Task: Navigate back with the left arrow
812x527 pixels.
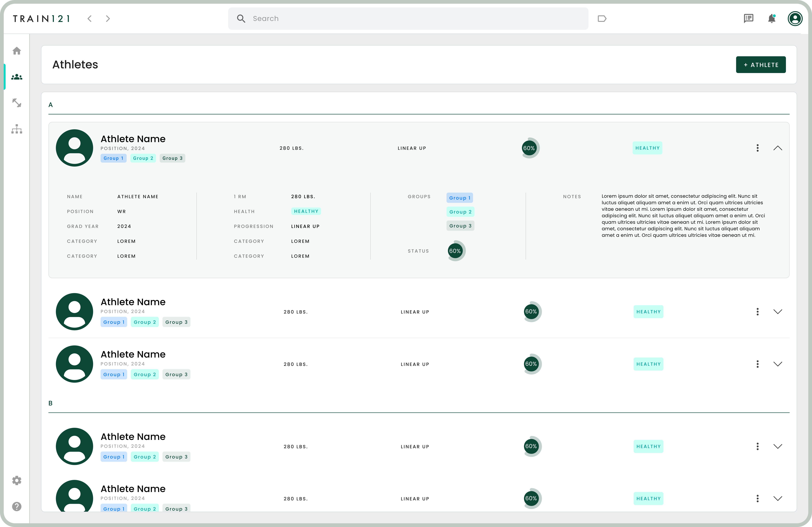Action: 90,19
